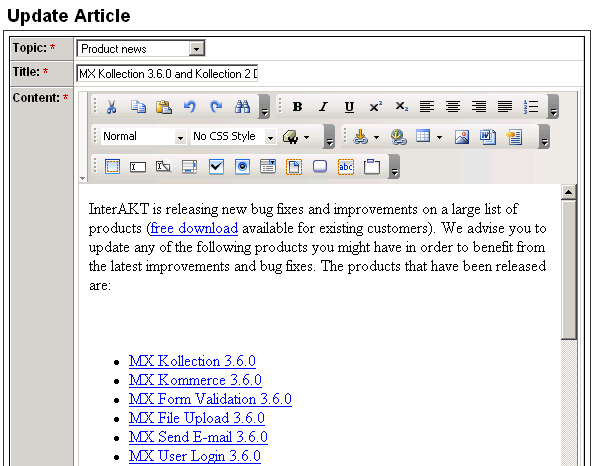Click the paste from Word icon
This screenshot has height=466, width=597.
pyautogui.click(x=488, y=137)
